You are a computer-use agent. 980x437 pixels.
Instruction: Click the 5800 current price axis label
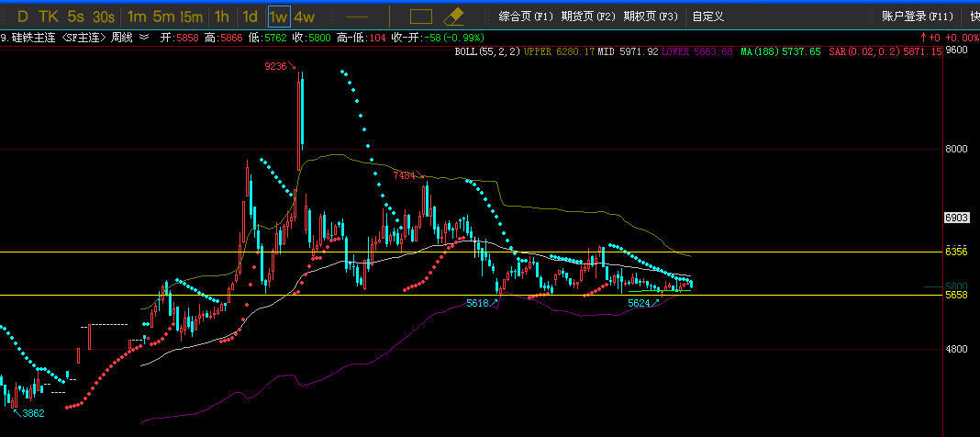[957, 286]
